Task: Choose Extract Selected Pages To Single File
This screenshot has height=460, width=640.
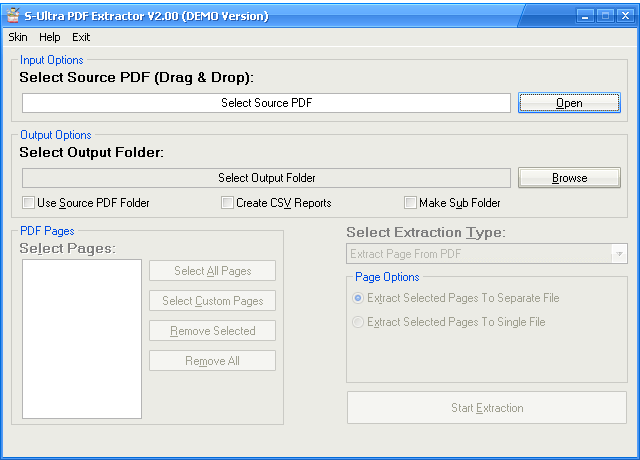Action: (x=358, y=322)
